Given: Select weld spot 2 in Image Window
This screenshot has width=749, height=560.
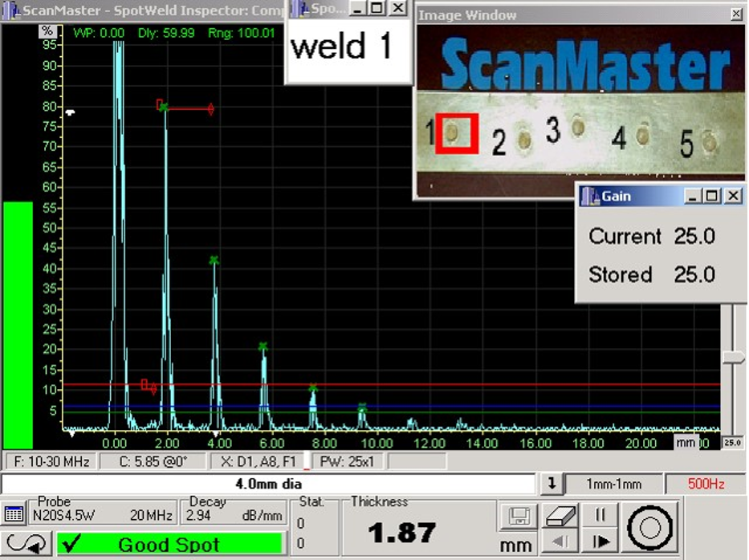Looking at the screenshot, I should pos(524,140).
